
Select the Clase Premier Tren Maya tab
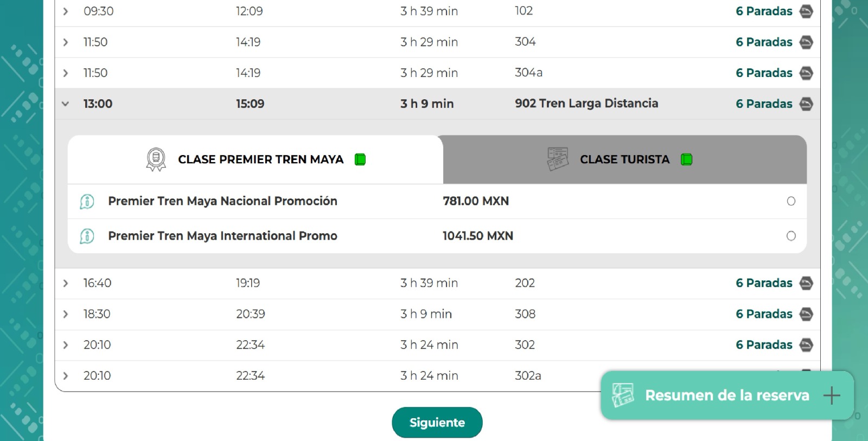pos(260,159)
